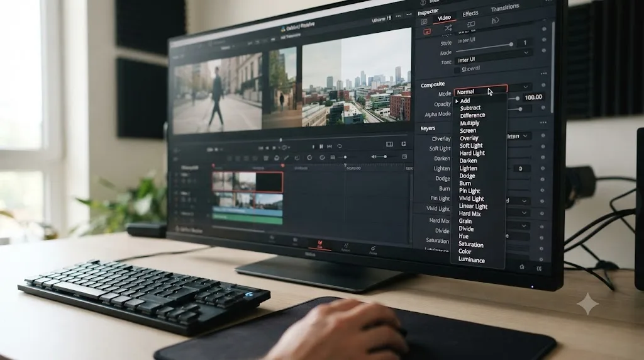Select the Video tab in Inspector

tap(444, 18)
